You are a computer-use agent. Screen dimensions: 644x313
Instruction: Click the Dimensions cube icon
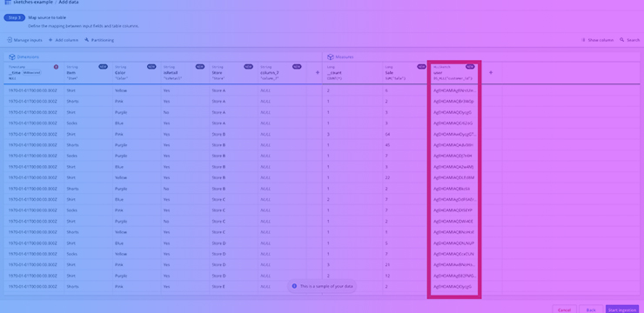coord(12,57)
